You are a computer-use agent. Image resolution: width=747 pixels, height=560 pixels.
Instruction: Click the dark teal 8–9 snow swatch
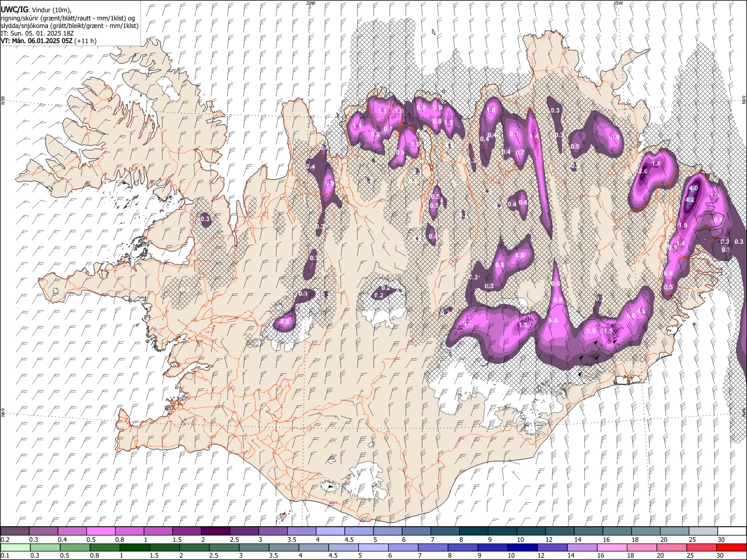pyautogui.click(x=473, y=531)
